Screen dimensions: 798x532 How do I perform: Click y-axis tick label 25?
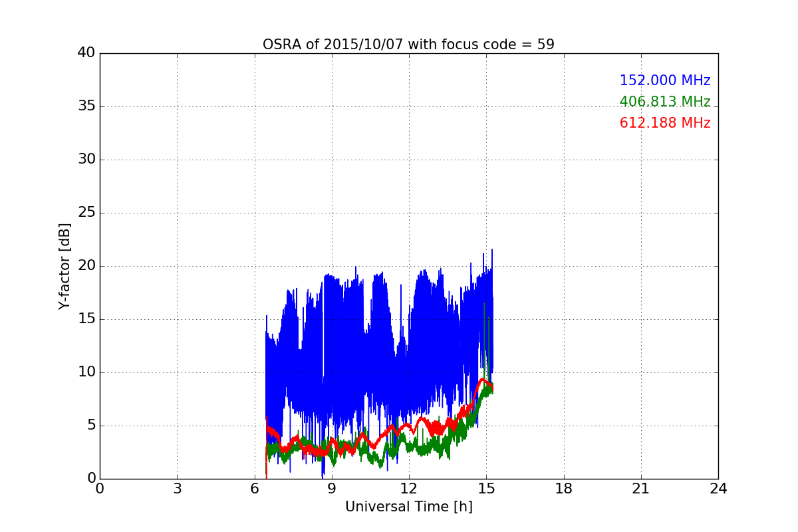86,213
